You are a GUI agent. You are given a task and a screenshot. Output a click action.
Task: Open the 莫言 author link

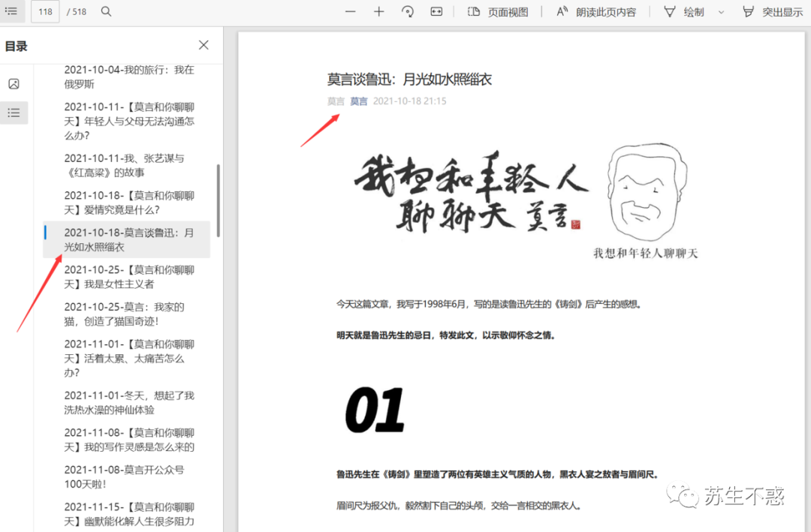click(x=358, y=101)
